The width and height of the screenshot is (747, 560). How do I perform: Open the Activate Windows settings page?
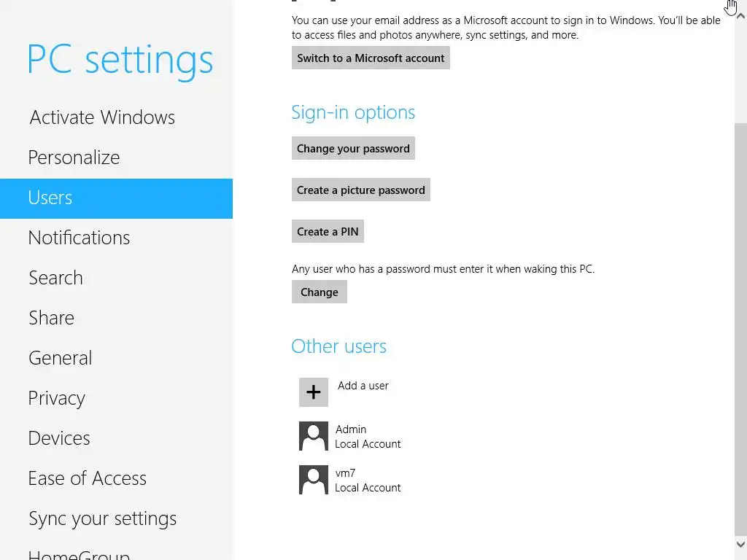(116, 117)
